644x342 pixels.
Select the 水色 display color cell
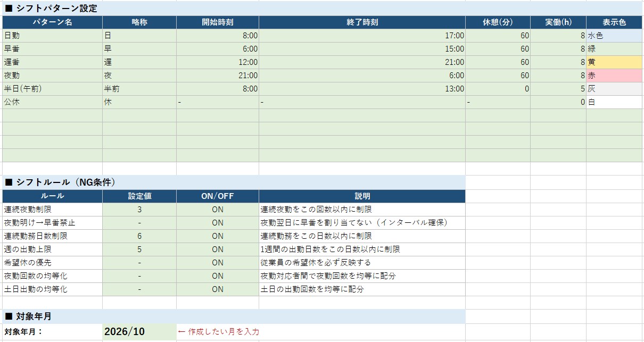click(615, 36)
